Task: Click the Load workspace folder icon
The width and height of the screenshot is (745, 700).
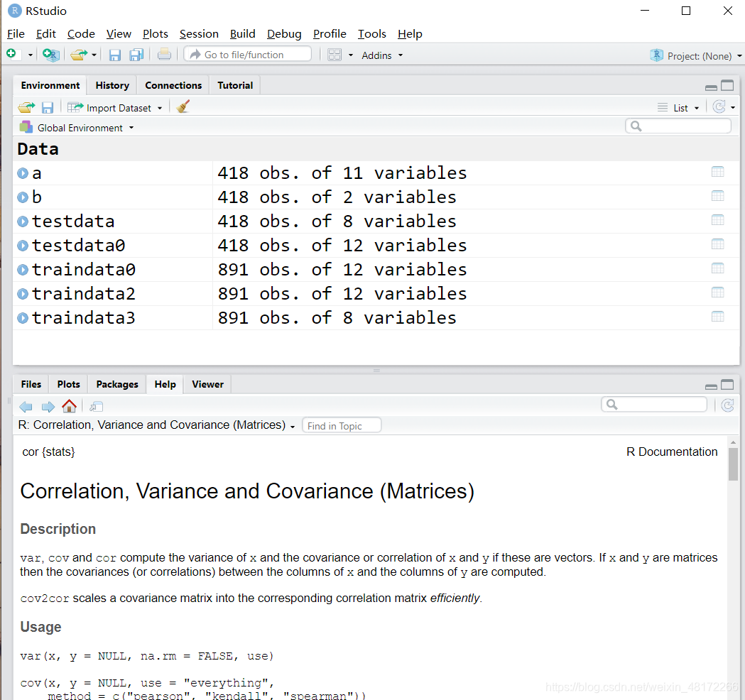Action: click(x=26, y=107)
